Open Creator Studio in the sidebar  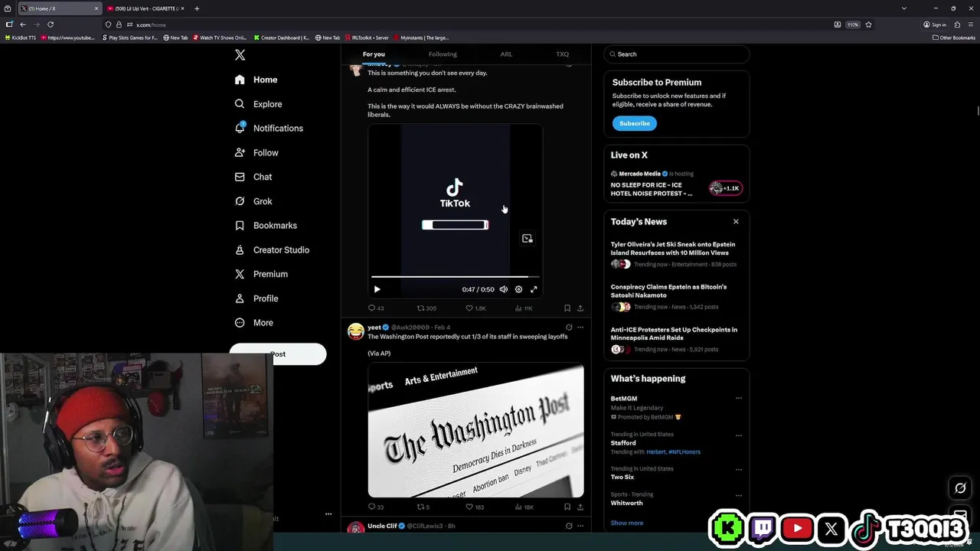272,250
